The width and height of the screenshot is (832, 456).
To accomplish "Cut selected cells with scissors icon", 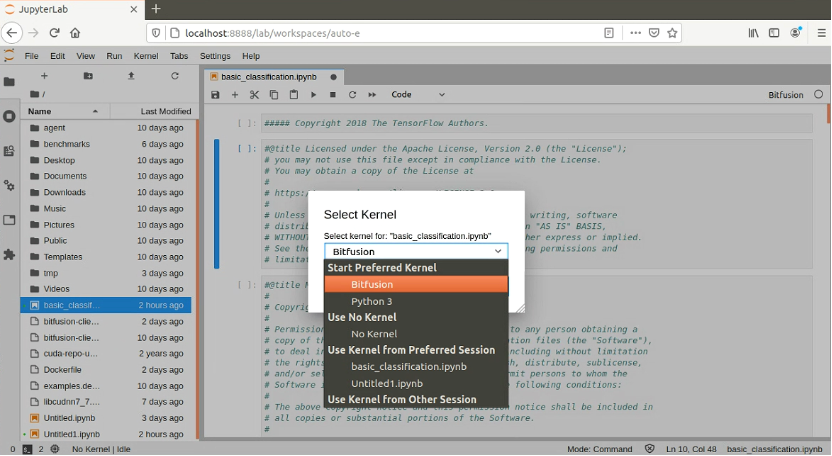I will coord(254,95).
